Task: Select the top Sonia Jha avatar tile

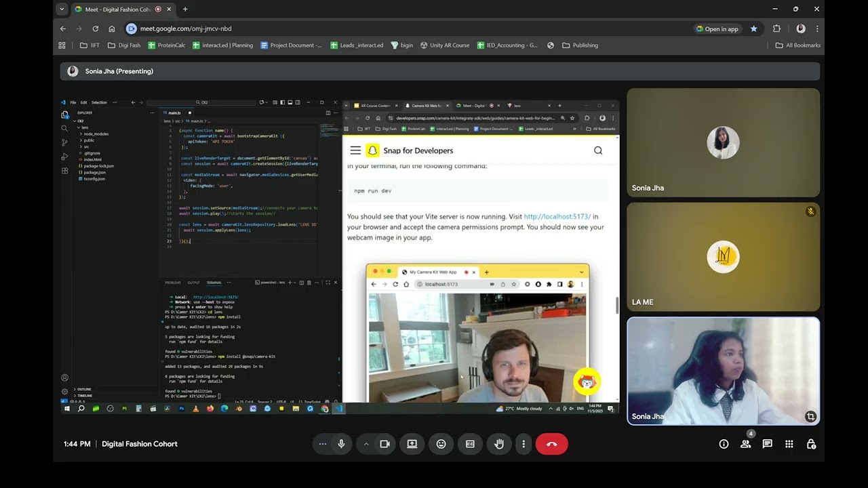Action: pos(724,142)
